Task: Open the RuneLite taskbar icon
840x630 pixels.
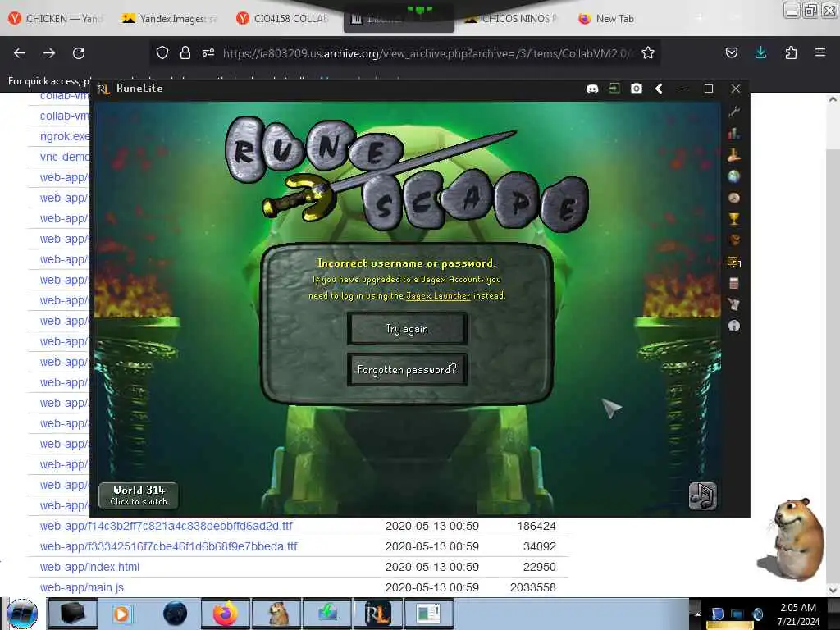Action: [x=378, y=614]
